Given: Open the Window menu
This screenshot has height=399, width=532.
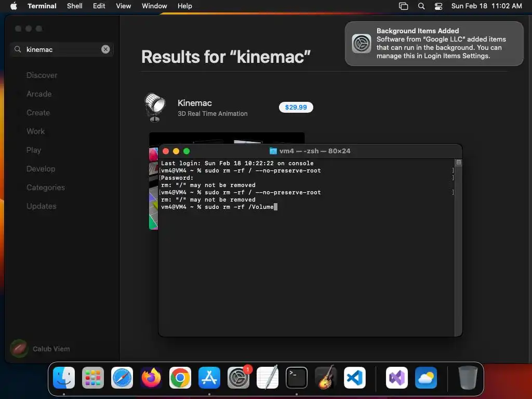Looking at the screenshot, I should (154, 6).
